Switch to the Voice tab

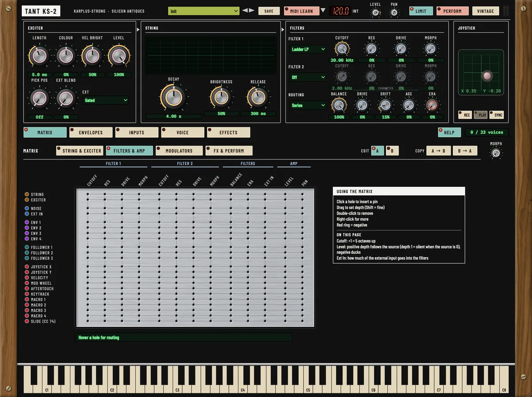click(183, 132)
